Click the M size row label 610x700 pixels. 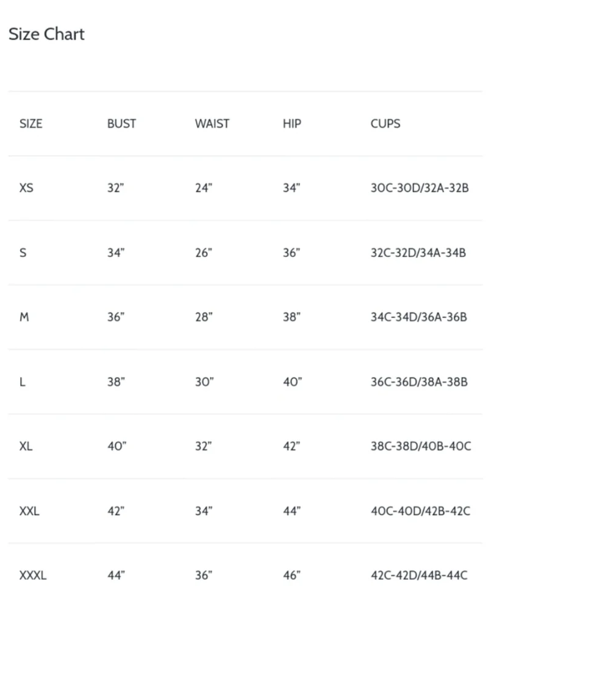pos(24,317)
